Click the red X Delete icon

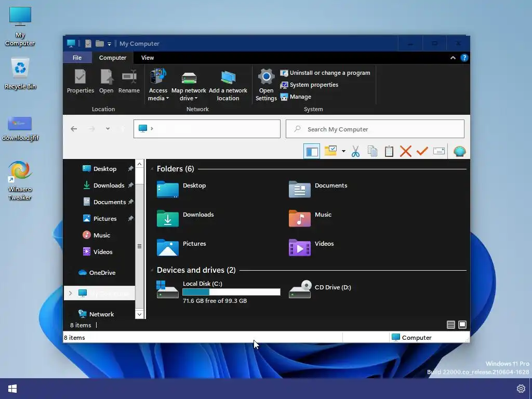click(405, 151)
